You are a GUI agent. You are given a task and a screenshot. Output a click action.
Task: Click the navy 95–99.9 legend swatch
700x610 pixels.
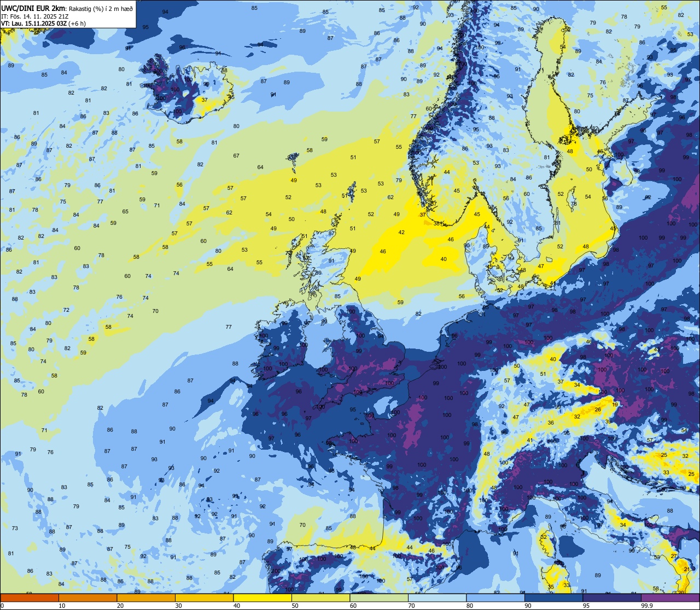click(611, 597)
